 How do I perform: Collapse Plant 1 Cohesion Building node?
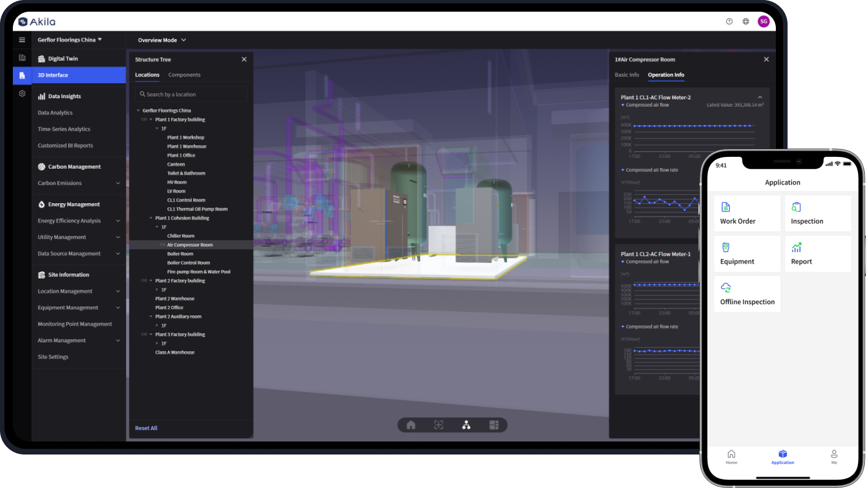(x=151, y=218)
